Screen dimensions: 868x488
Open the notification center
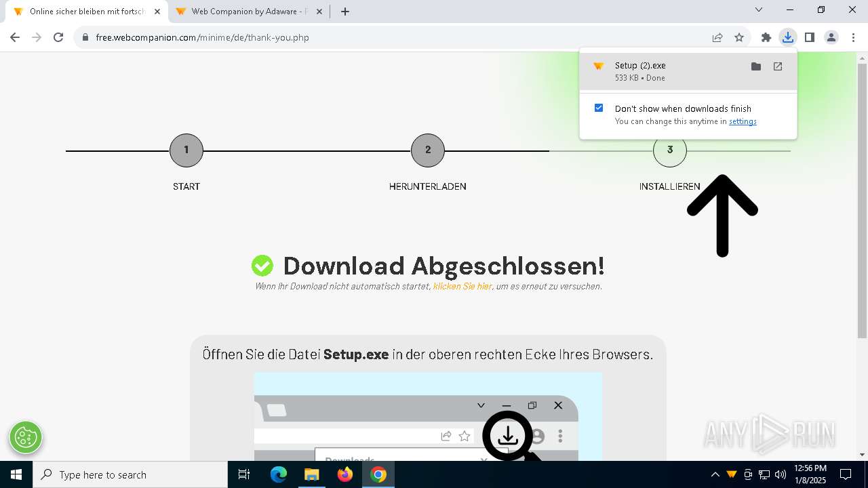click(x=846, y=474)
